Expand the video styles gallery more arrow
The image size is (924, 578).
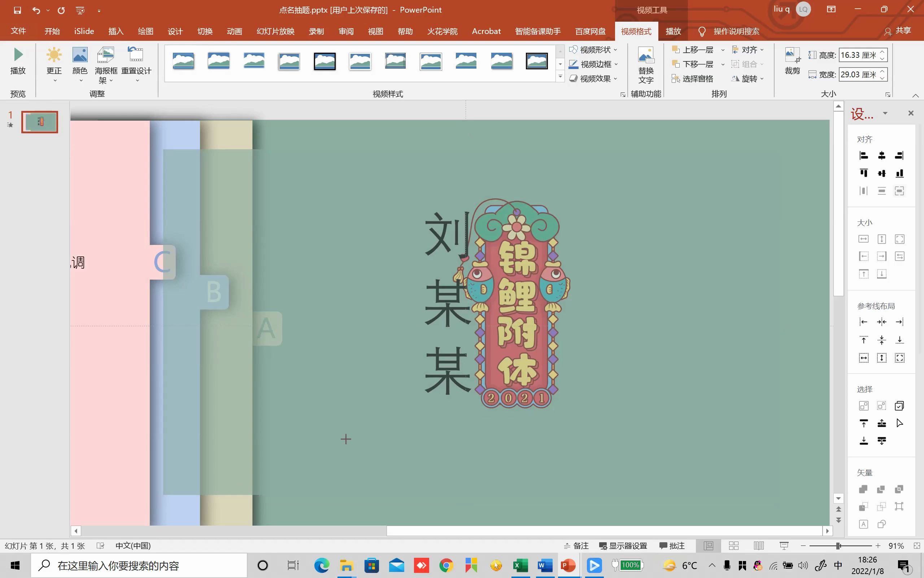(x=560, y=77)
